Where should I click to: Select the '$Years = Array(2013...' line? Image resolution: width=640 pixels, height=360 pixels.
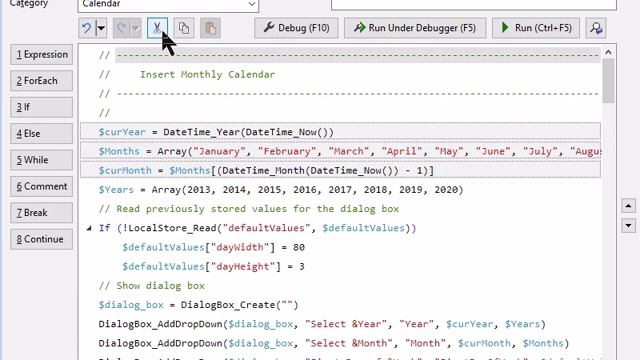(x=281, y=190)
